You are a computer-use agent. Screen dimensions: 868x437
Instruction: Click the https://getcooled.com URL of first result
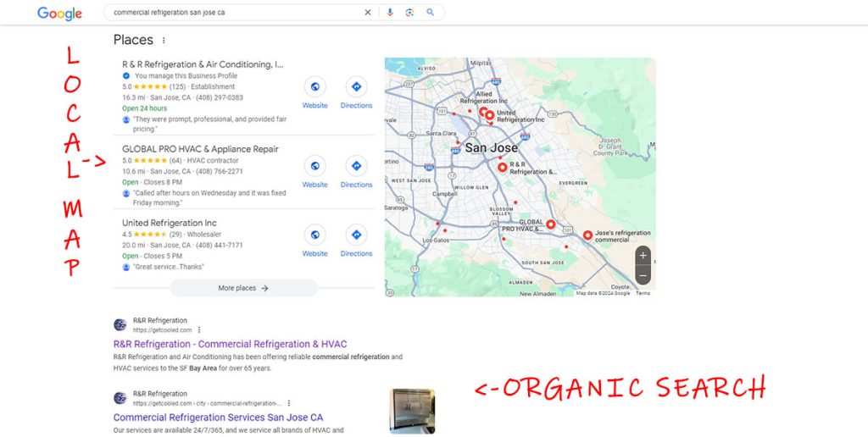click(x=162, y=330)
